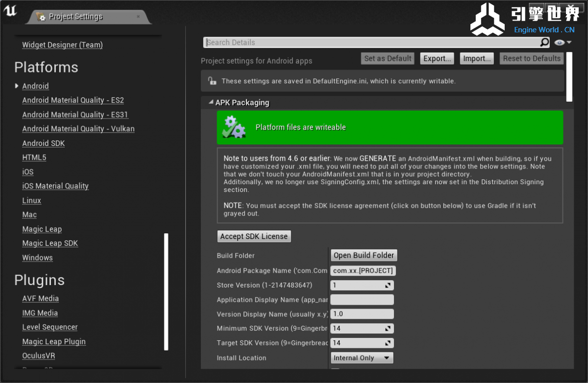Click Reset to Defaults
Screen dimensions: 588x383
(x=532, y=59)
